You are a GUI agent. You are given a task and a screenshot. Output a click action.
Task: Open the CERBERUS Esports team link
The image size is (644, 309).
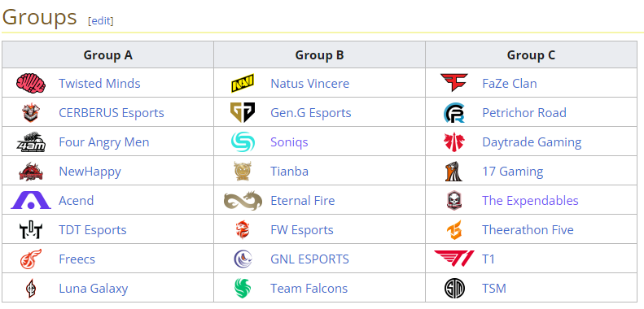pyautogui.click(x=112, y=113)
